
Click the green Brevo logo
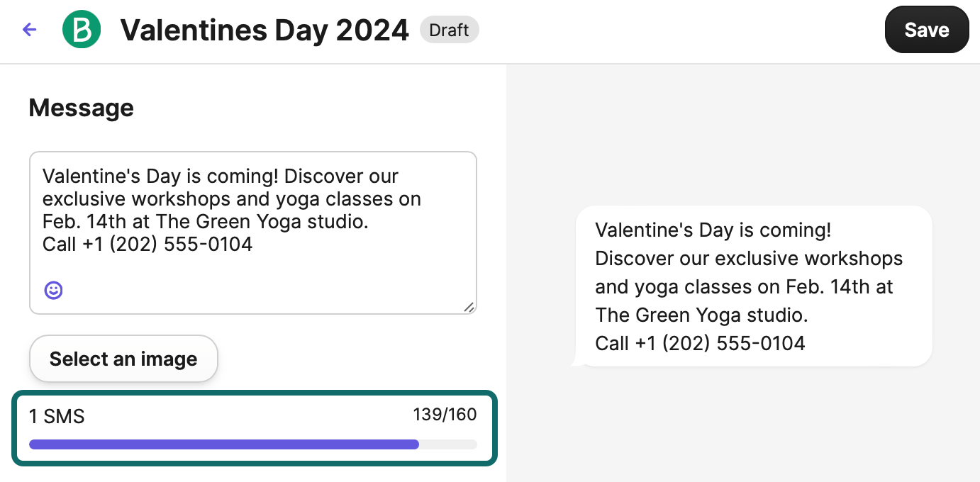tap(82, 30)
